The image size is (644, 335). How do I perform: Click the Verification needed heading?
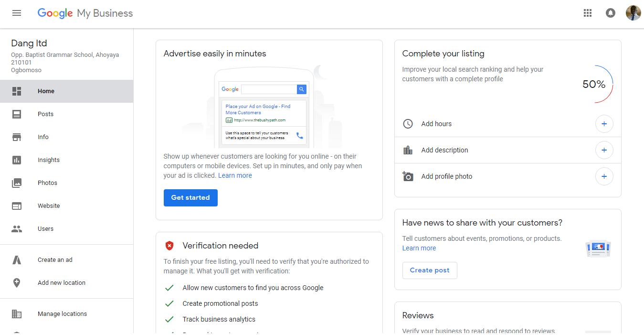(x=221, y=246)
